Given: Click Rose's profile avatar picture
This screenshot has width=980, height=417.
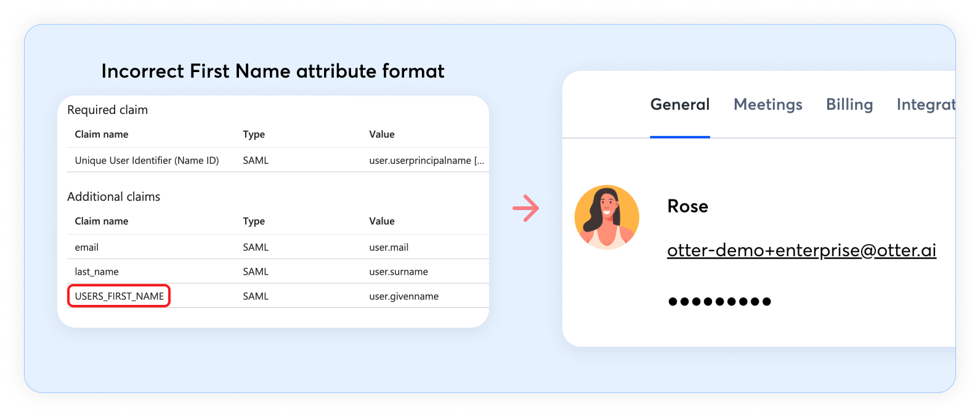Looking at the screenshot, I should tap(607, 217).
